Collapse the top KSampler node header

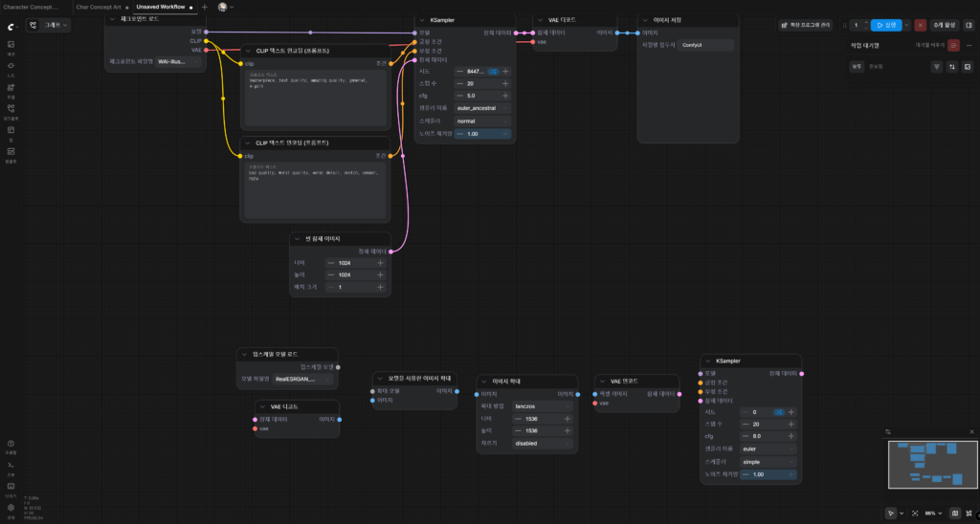click(x=422, y=21)
